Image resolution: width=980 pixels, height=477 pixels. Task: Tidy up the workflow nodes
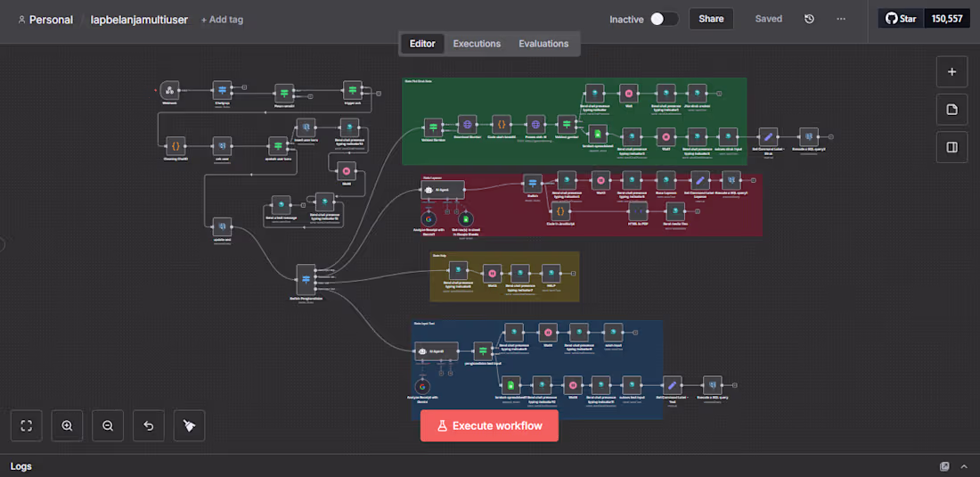(x=190, y=426)
